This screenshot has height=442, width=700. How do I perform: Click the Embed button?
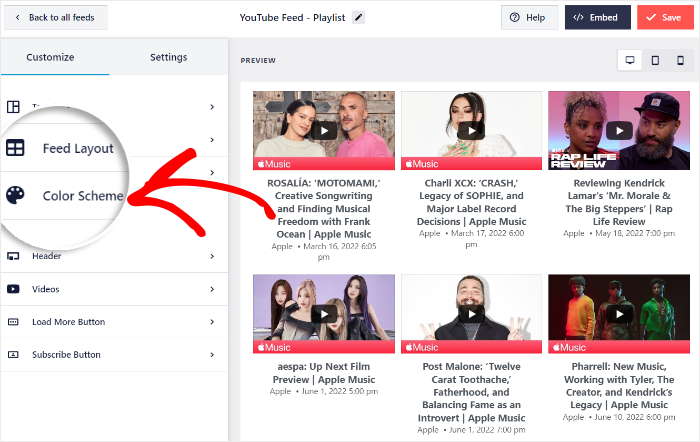598,17
